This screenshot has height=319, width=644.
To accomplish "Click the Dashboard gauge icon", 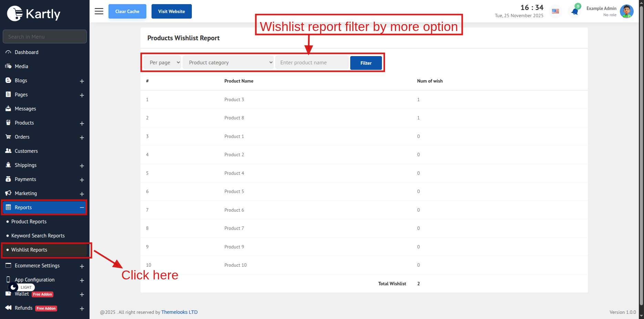I will [8, 52].
